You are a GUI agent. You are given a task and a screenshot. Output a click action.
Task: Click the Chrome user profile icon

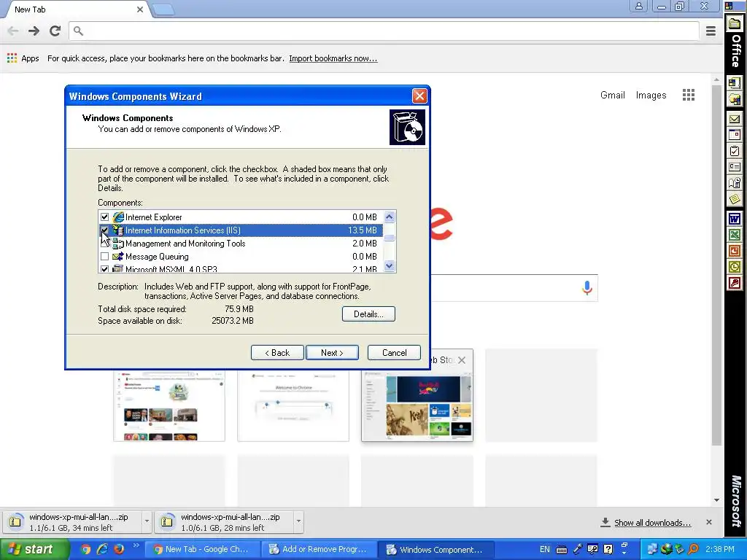click(x=638, y=6)
